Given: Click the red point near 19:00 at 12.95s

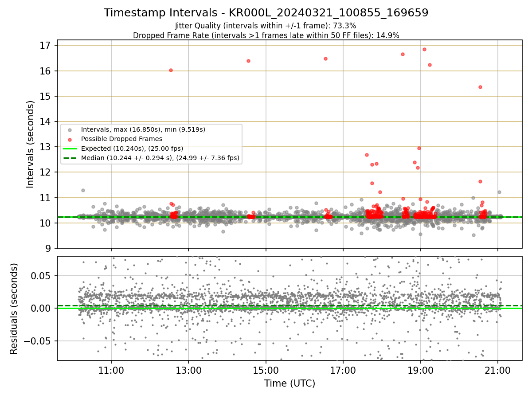Looking at the screenshot, I should point(419,148).
